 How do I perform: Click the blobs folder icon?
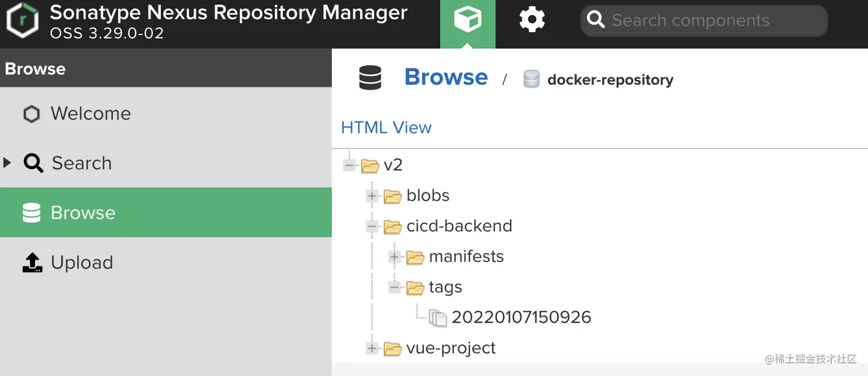[393, 196]
